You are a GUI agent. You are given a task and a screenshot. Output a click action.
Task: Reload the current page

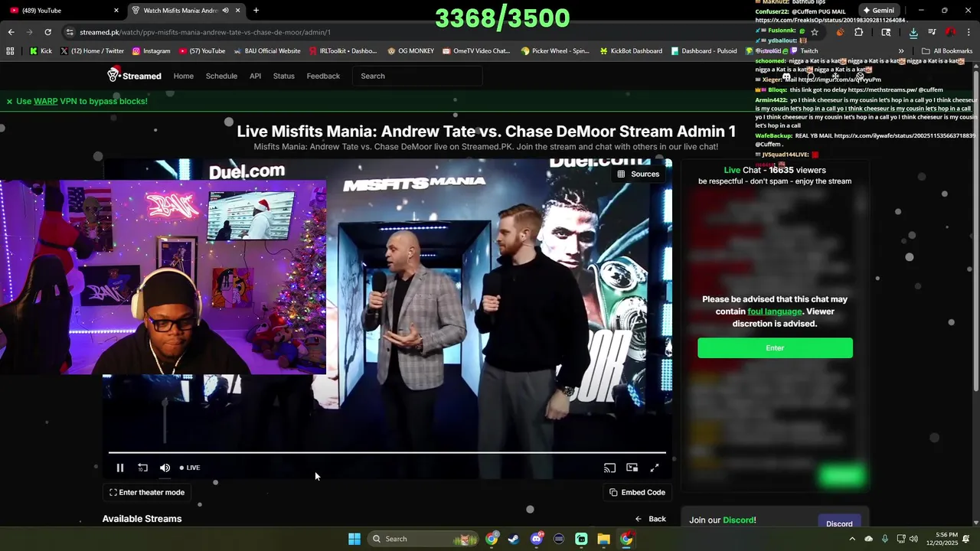(x=47, y=32)
